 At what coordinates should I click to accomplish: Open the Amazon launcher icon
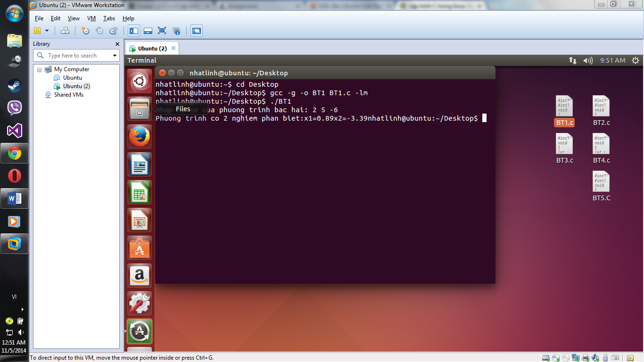[139, 276]
